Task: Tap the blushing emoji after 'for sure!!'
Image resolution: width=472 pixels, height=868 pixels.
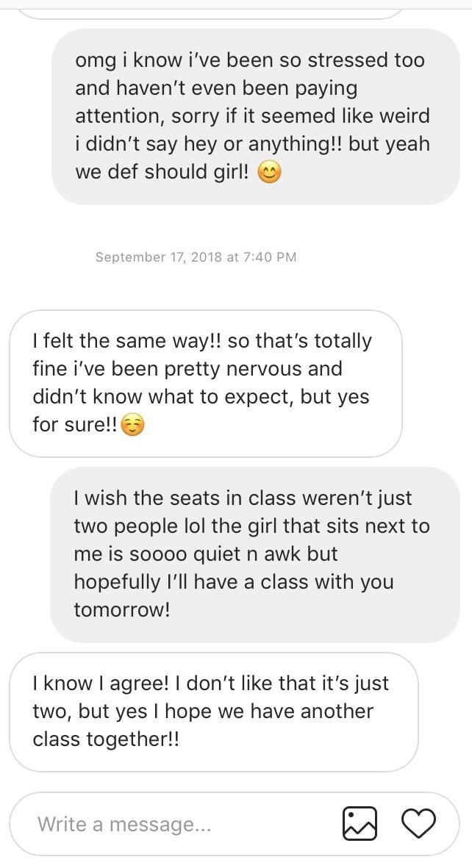Action: point(132,425)
